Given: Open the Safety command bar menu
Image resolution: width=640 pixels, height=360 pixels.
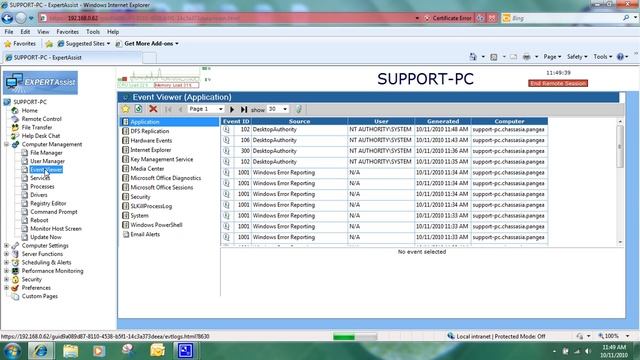Looking at the screenshot, I should pos(577,57).
